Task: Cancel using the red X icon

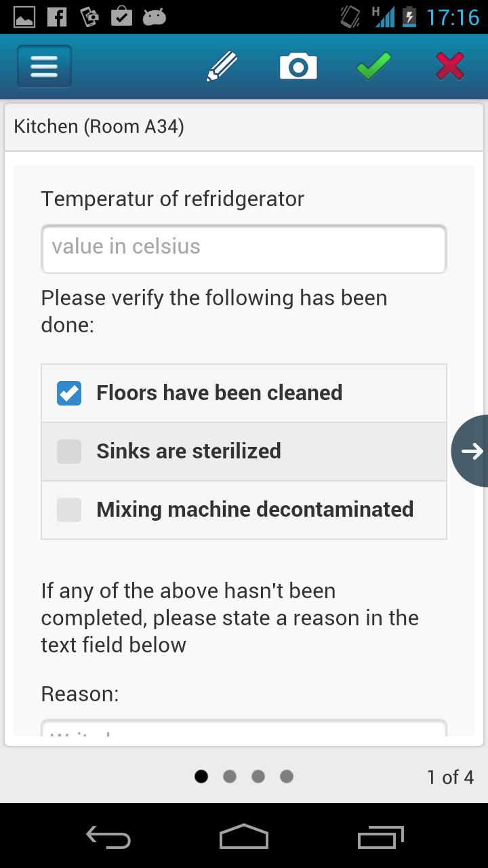Action: pos(450,66)
